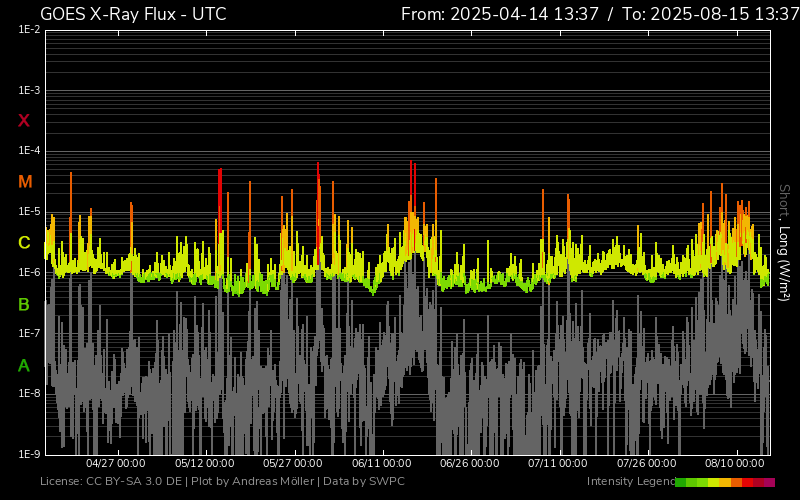This screenshot has width=800, height=500.
Task: Click the orange M flare class label
Action: [25, 182]
